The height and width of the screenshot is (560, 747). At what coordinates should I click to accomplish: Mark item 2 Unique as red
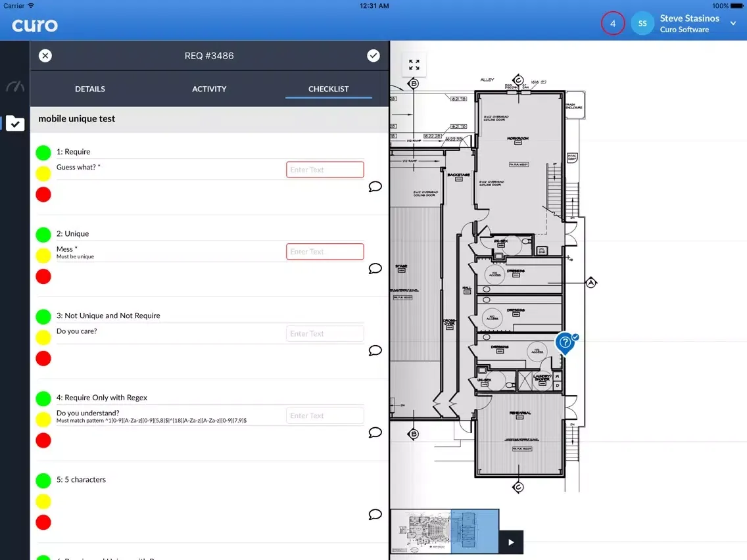coord(43,276)
